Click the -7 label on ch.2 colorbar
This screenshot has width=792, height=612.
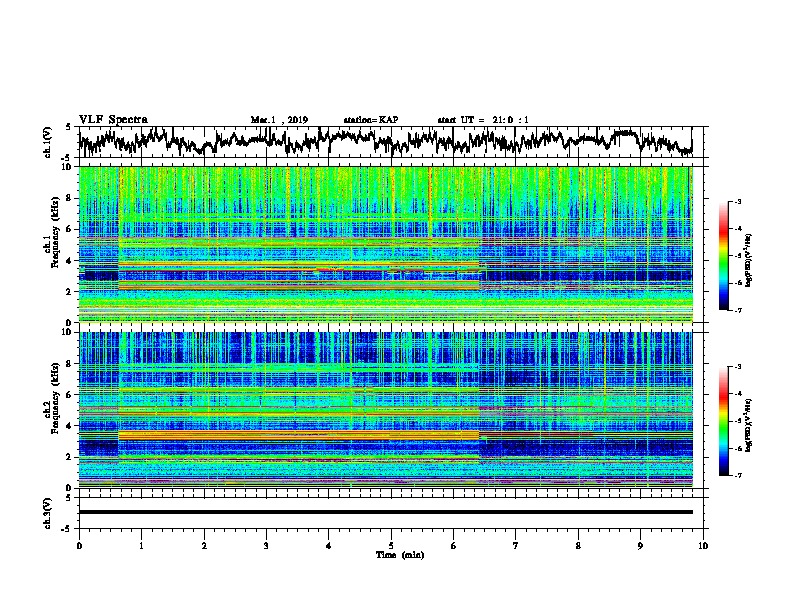click(x=737, y=475)
